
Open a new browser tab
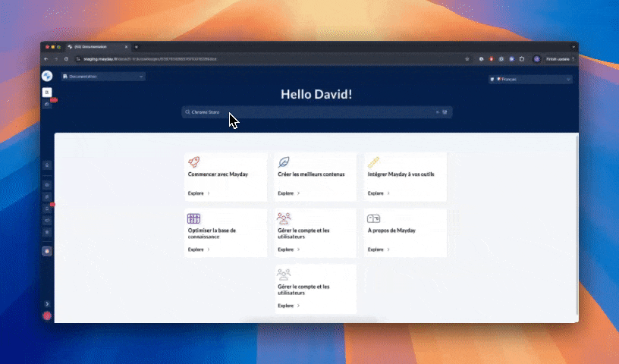tap(137, 47)
